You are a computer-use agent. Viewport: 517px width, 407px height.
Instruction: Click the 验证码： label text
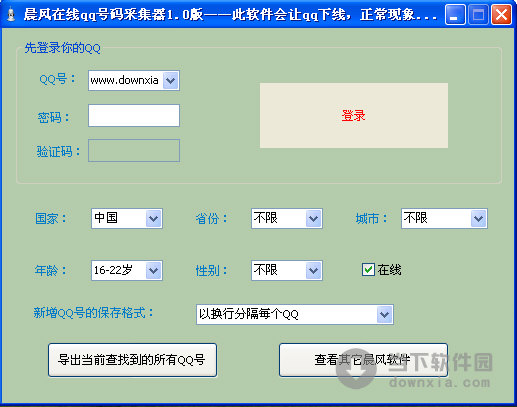pos(58,151)
